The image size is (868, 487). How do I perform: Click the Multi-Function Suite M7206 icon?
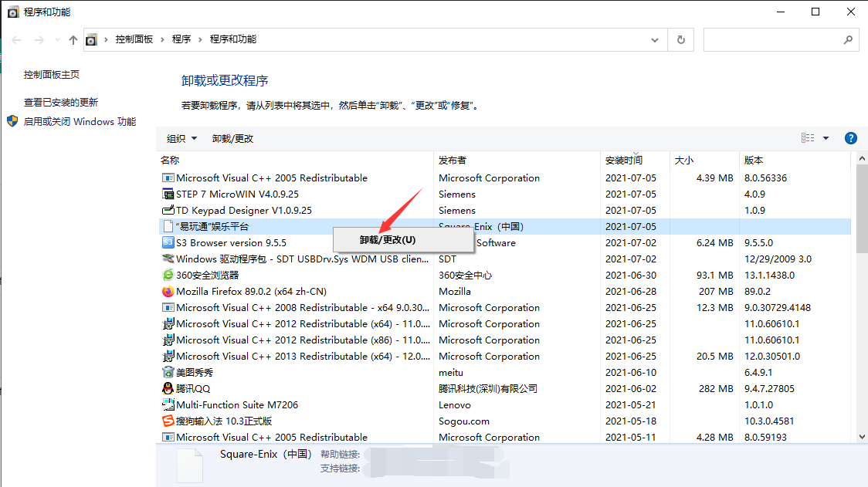[168, 404]
